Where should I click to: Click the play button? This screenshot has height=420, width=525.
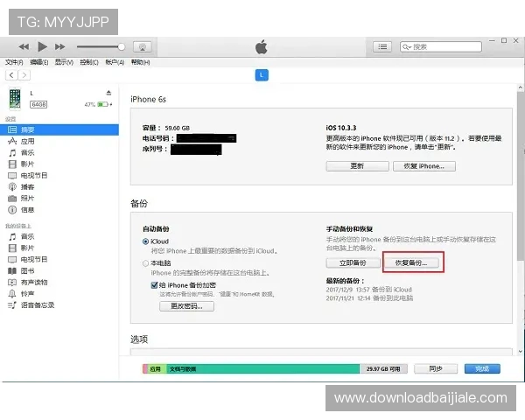[42, 47]
